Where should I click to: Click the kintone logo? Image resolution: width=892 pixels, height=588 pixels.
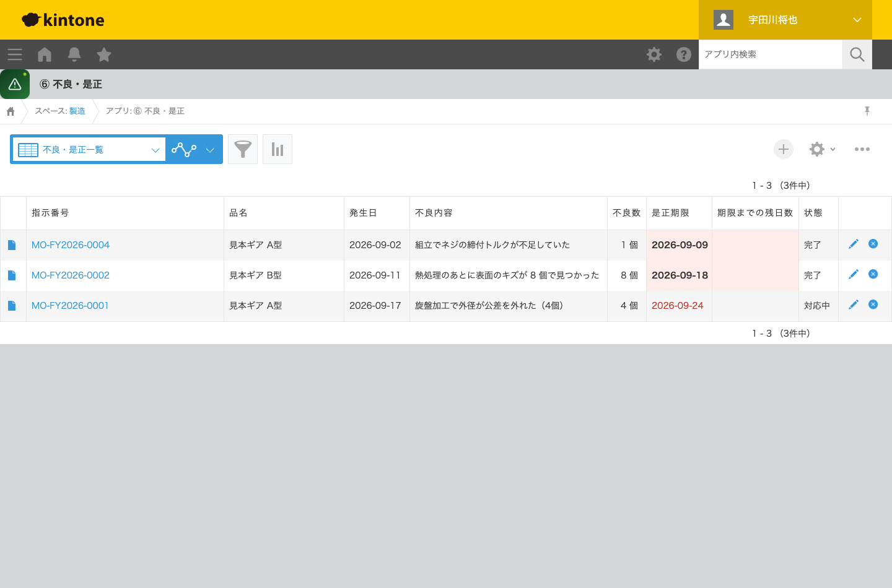[63, 20]
